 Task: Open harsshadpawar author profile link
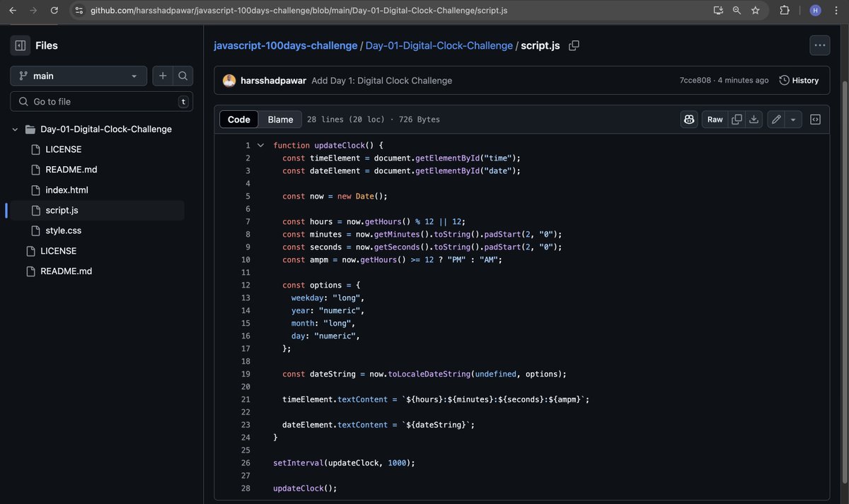pyautogui.click(x=273, y=81)
